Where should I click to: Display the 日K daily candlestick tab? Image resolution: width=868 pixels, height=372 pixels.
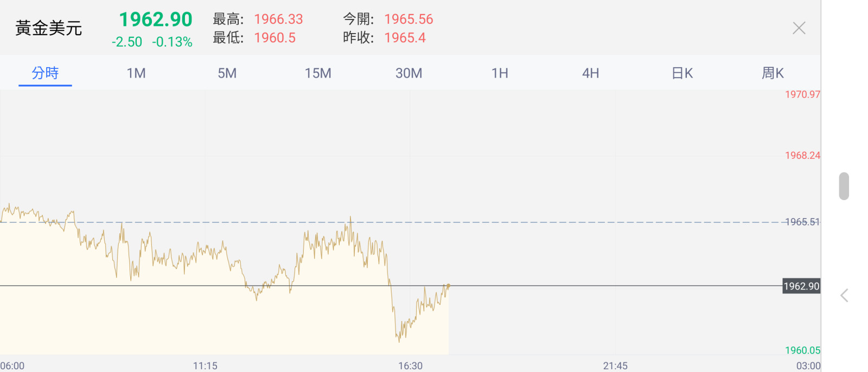point(682,73)
